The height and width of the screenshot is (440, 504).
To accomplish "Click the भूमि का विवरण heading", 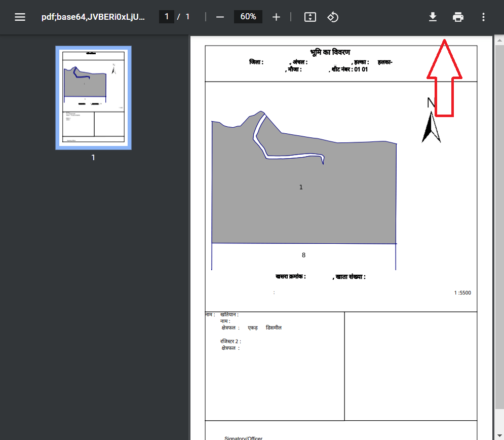I will [x=330, y=53].
